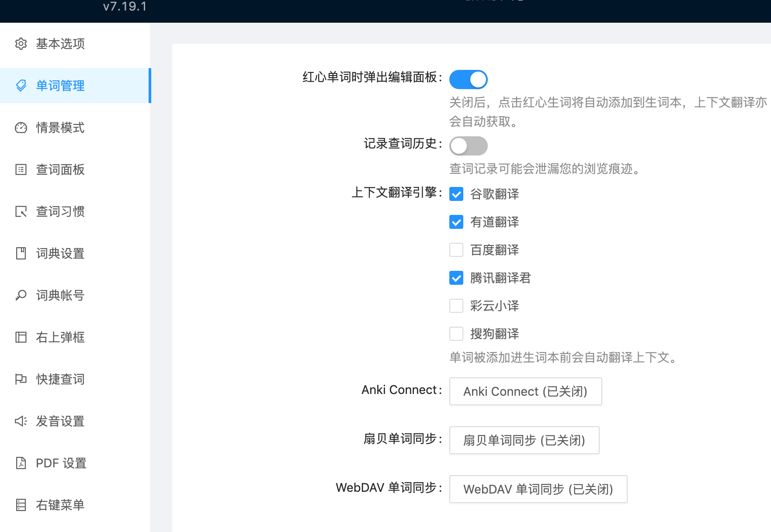This screenshot has width=771, height=532.
Task: Open the 右上弹框 settings
Action: (75, 337)
